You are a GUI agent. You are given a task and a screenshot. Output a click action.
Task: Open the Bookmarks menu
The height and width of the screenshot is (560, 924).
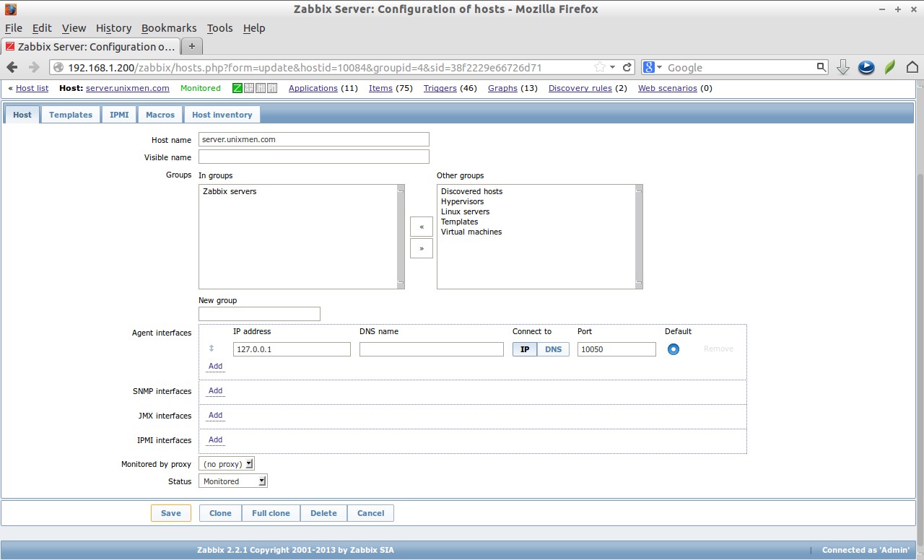[x=169, y=28]
